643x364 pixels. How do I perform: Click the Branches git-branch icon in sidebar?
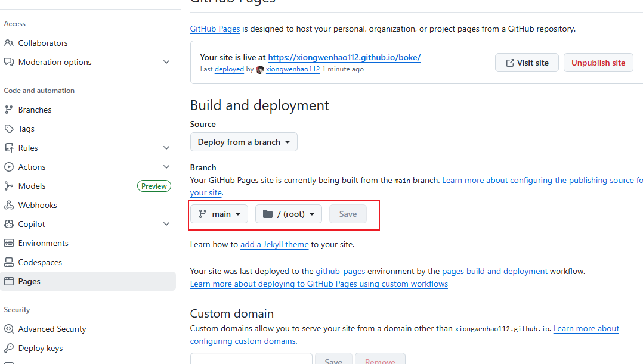coord(9,110)
